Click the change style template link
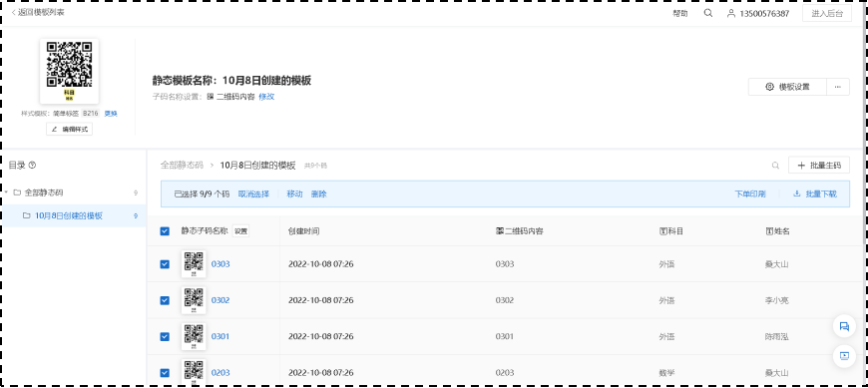Viewport: 868px width, 388px height. pyautogui.click(x=111, y=114)
